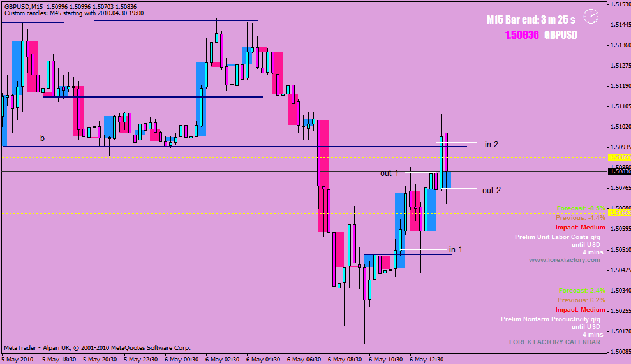This screenshot has width=631, height=364.
Task: Click the 1.50340 price axis label
Action: point(621,291)
